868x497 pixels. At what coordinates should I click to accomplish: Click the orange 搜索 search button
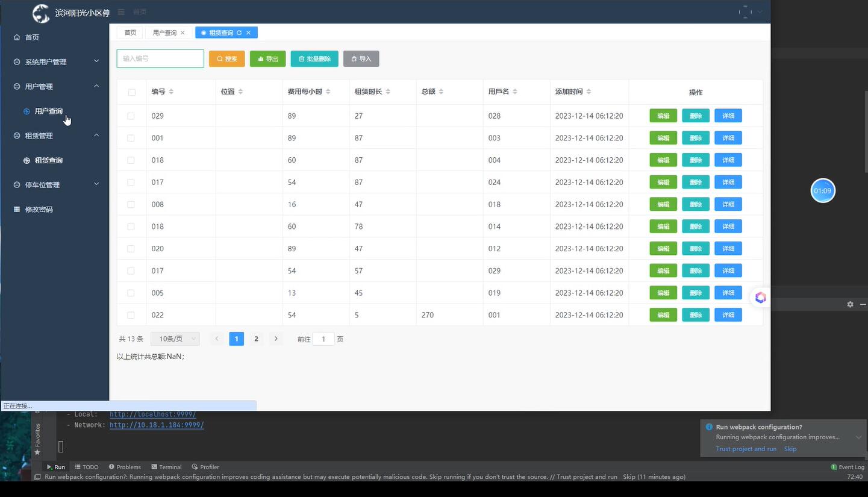click(227, 59)
